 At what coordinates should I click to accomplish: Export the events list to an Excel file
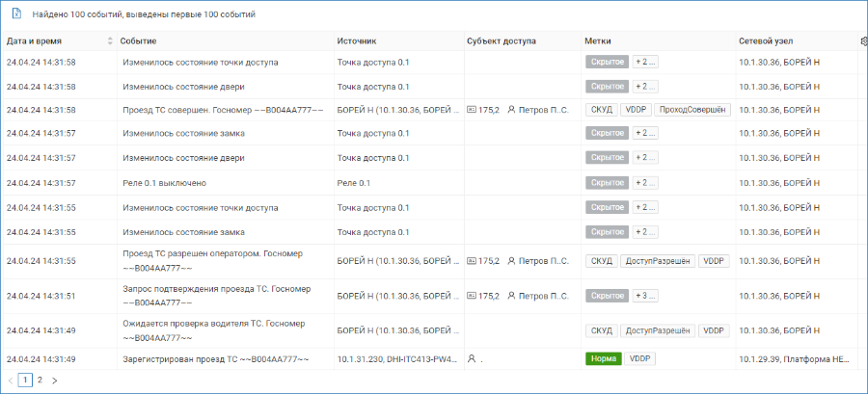(x=17, y=13)
